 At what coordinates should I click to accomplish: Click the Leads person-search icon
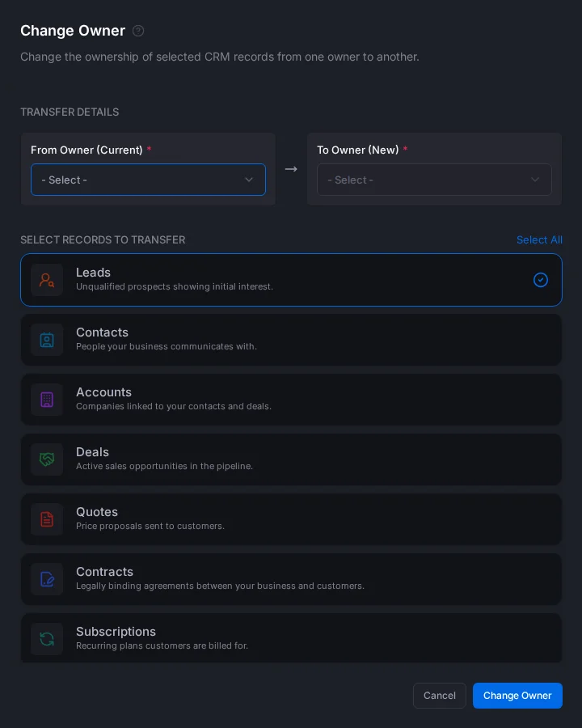pyautogui.click(x=47, y=280)
